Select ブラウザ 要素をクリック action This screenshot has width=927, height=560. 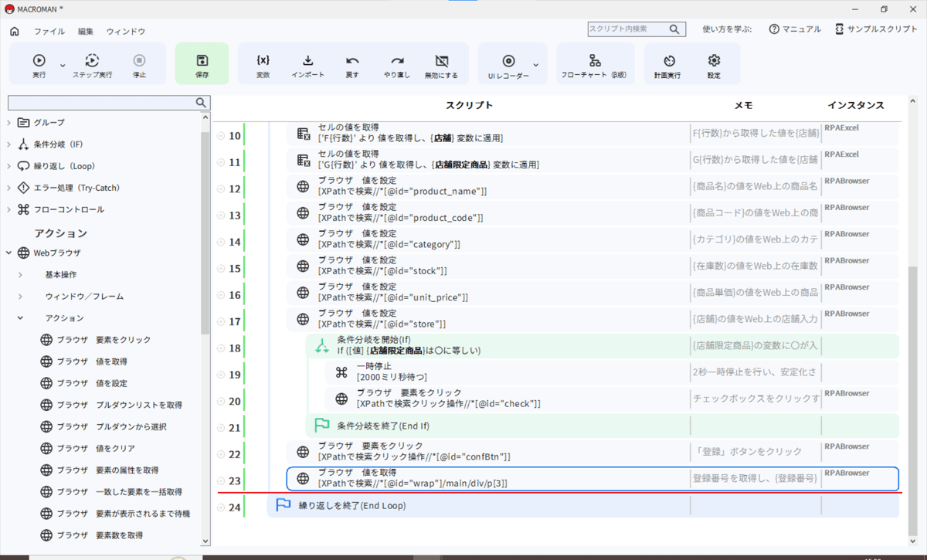[96, 339]
